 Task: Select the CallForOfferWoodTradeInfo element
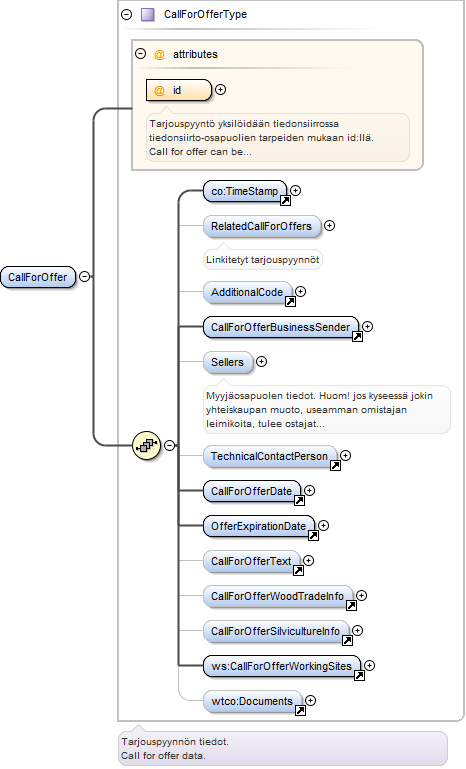tap(278, 596)
